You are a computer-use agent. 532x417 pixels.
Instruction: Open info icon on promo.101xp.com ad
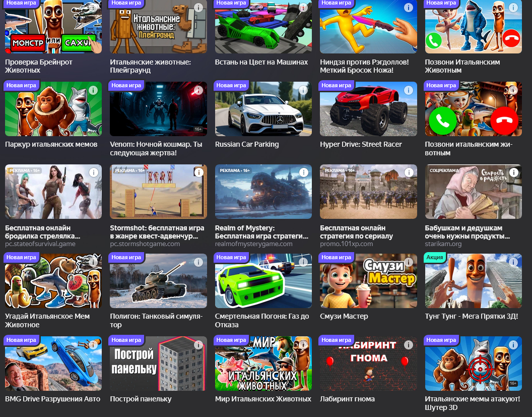click(x=409, y=172)
